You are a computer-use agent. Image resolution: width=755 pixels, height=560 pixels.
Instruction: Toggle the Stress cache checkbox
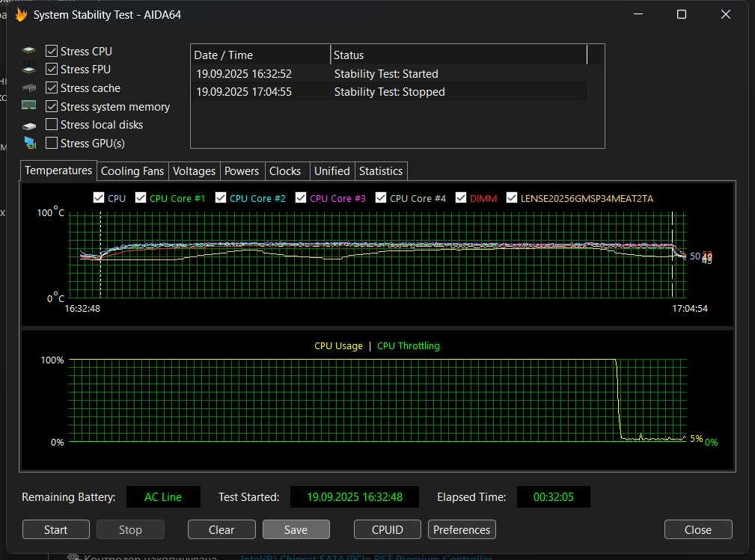52,88
